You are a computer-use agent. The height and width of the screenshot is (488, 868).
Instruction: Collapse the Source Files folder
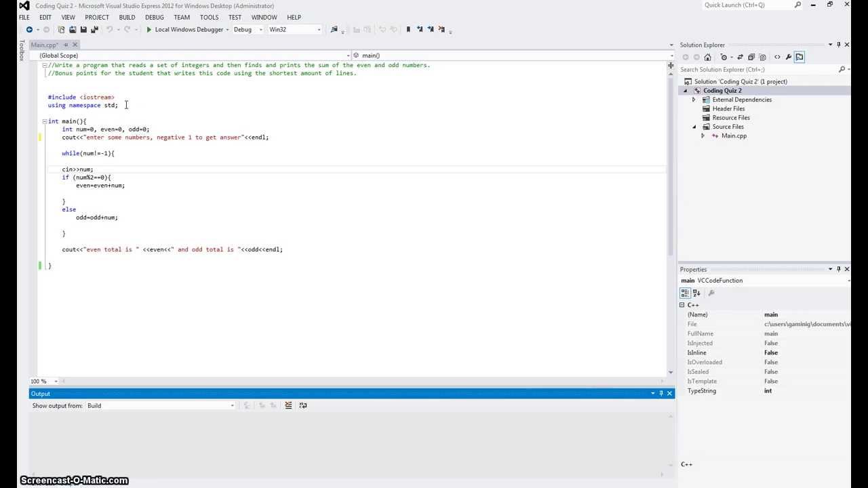click(x=694, y=127)
